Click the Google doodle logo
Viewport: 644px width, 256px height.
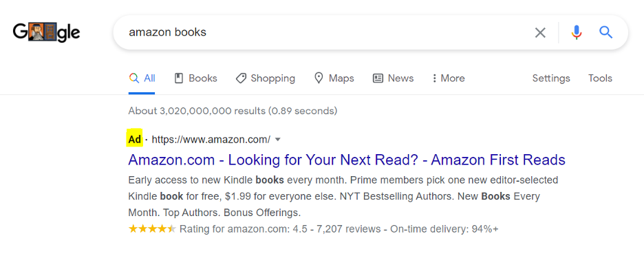(x=46, y=32)
